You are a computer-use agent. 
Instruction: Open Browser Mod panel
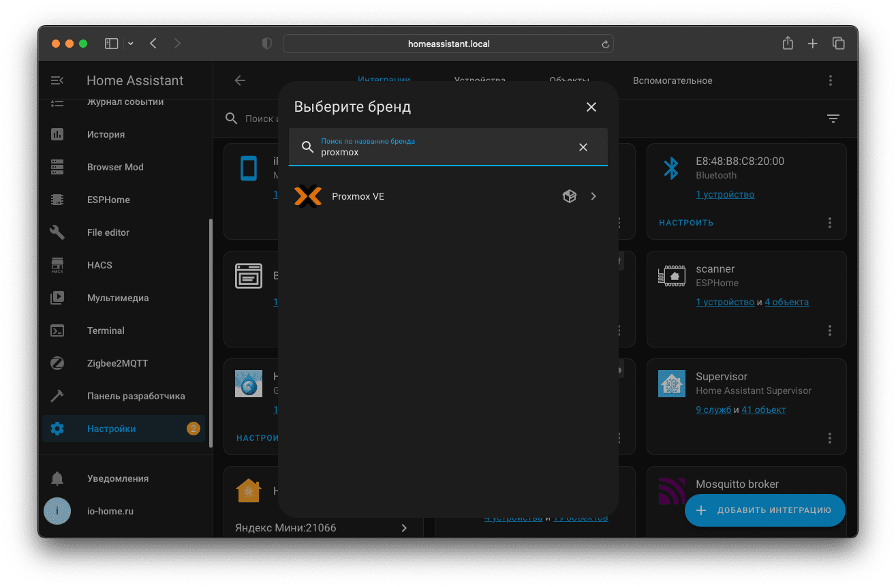point(115,167)
